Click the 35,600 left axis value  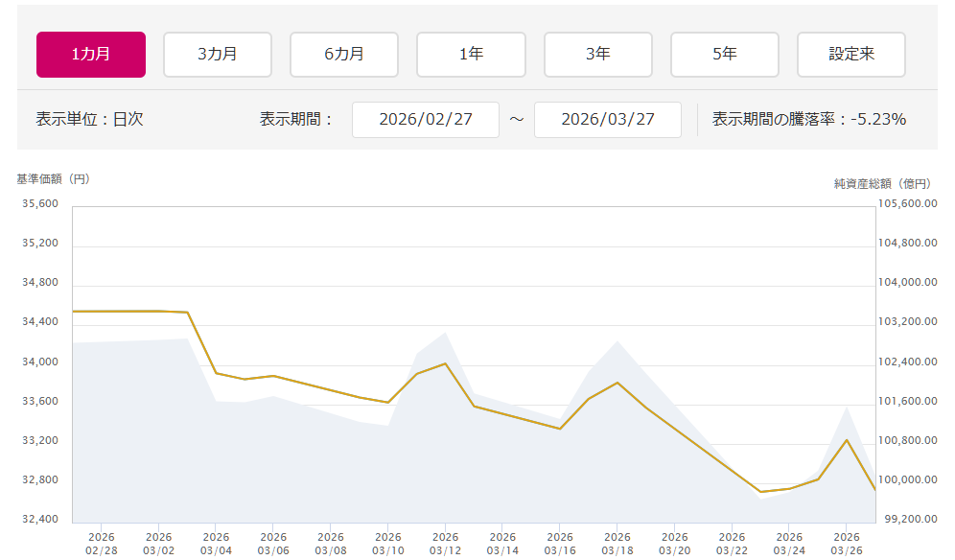point(40,204)
